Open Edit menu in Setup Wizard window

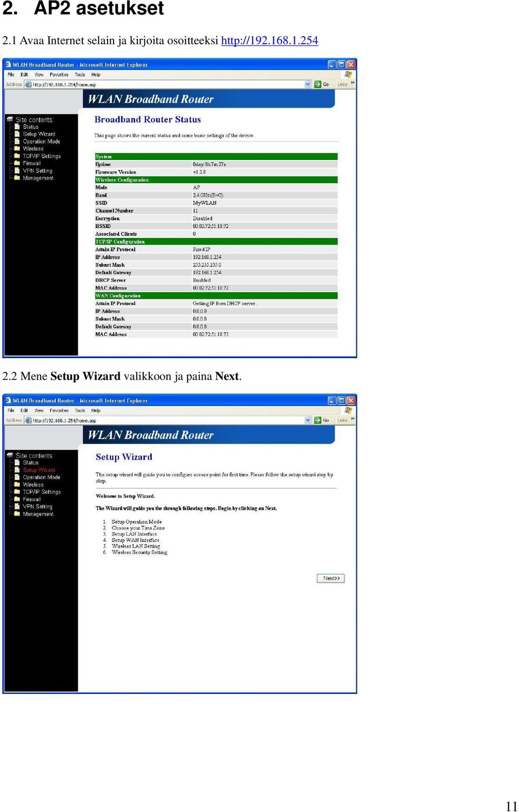coord(24,411)
